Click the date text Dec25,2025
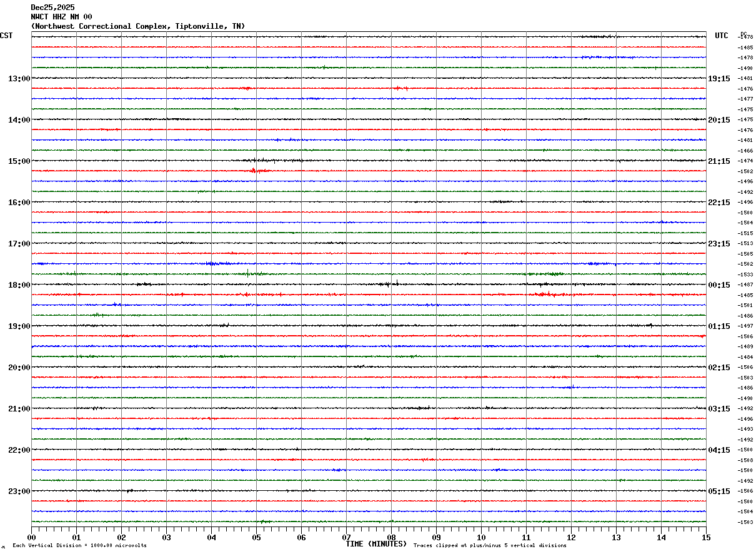Image resolution: width=756 pixels, height=554 pixels. [x=52, y=8]
